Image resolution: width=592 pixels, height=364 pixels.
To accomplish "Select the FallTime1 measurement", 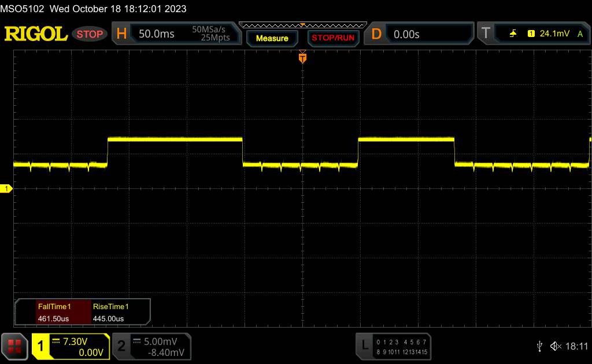I will (x=54, y=307).
